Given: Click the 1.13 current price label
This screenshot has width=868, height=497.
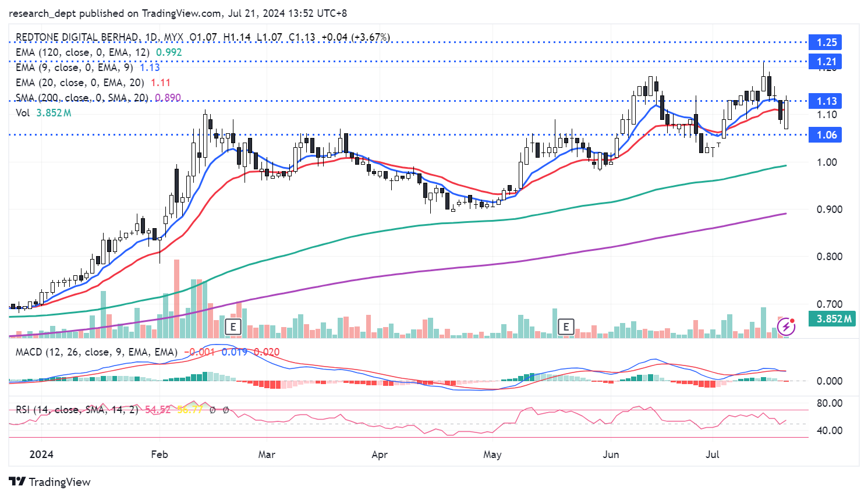Looking at the screenshot, I should click(826, 101).
